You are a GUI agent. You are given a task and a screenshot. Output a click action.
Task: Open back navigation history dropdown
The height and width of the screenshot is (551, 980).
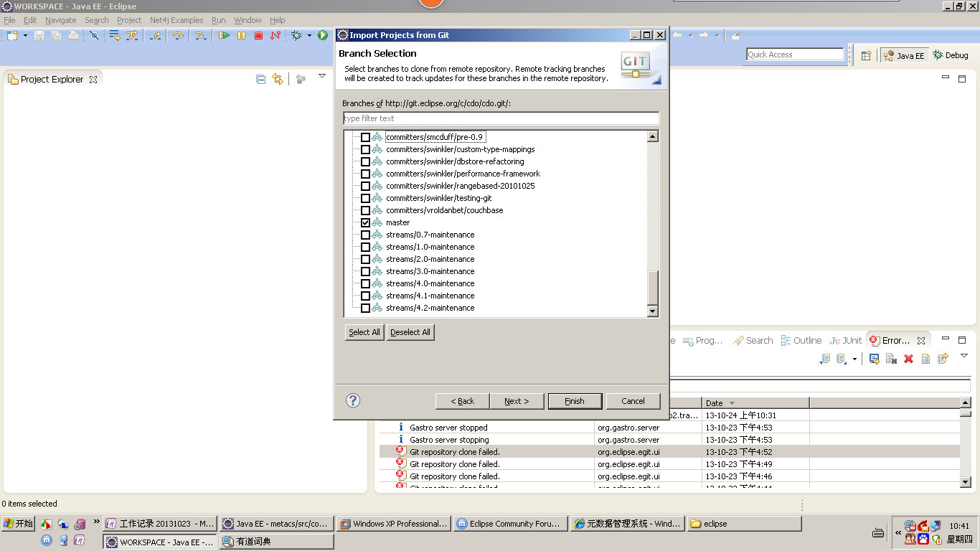[691, 35]
